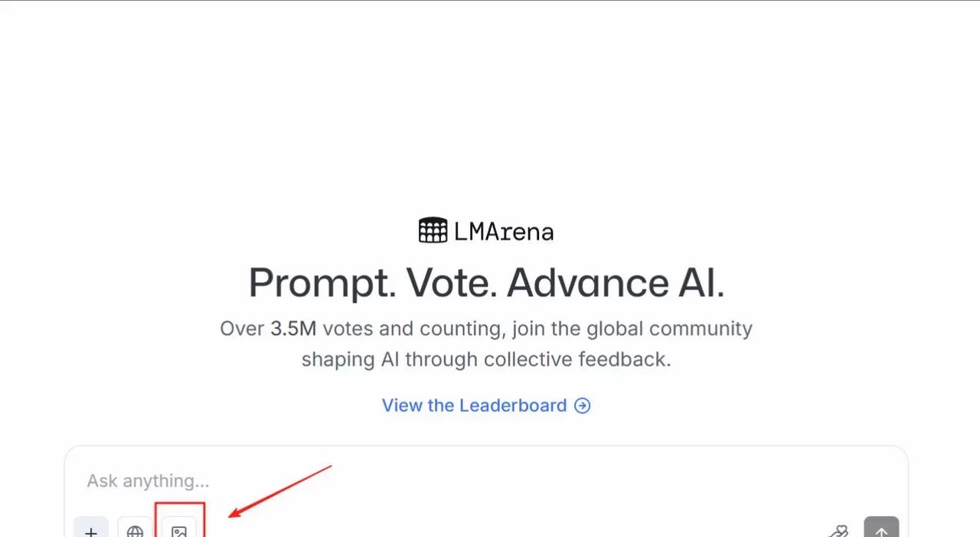
Task: Click the circled arrow beside Leaderboard
Action: click(583, 405)
